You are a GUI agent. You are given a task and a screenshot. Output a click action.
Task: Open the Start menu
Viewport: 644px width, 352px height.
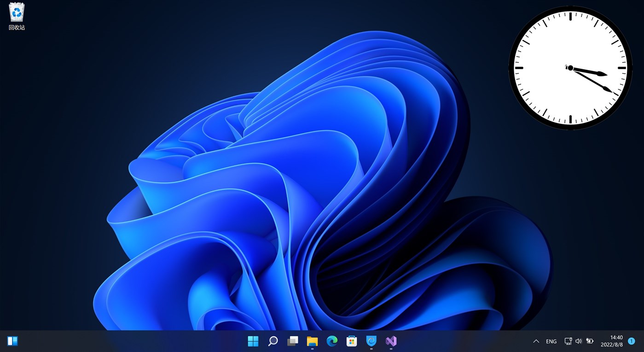coord(253,341)
